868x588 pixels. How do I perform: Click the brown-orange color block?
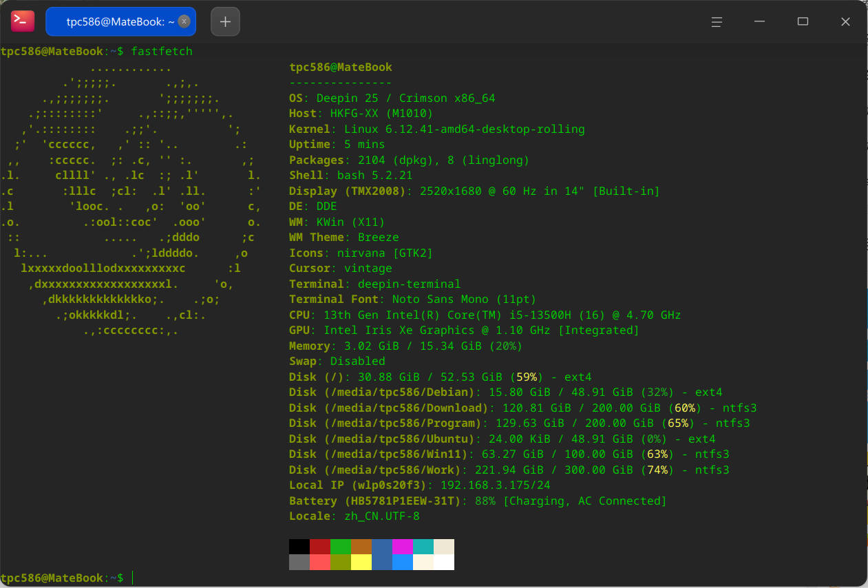coord(361,547)
